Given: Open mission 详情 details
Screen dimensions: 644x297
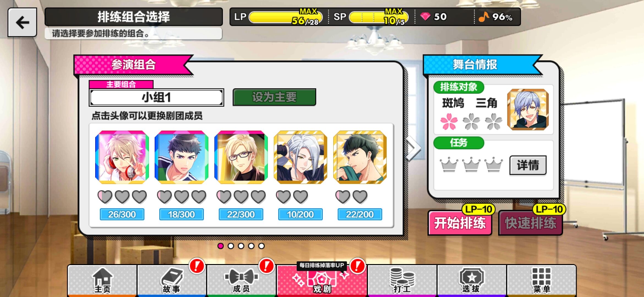Looking at the screenshot, I should (528, 165).
